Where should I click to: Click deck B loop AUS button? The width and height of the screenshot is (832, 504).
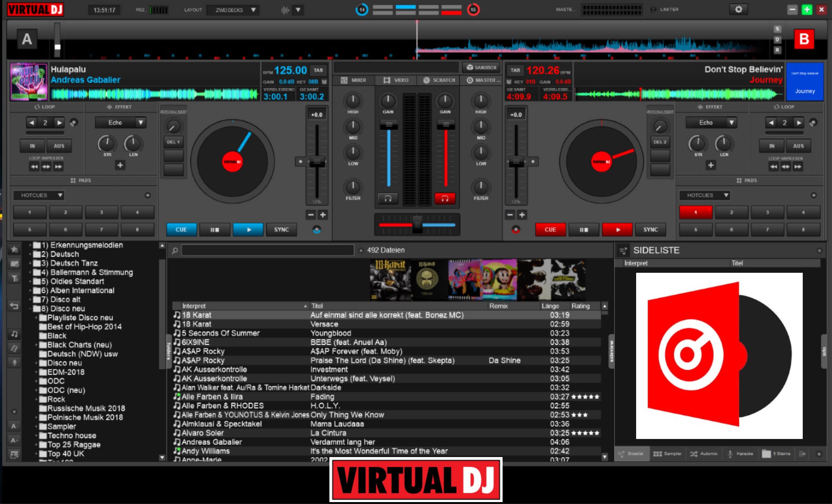click(798, 146)
